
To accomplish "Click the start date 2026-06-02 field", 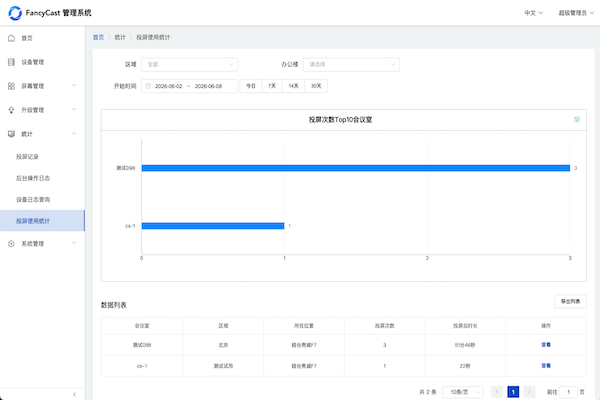I will tap(169, 86).
